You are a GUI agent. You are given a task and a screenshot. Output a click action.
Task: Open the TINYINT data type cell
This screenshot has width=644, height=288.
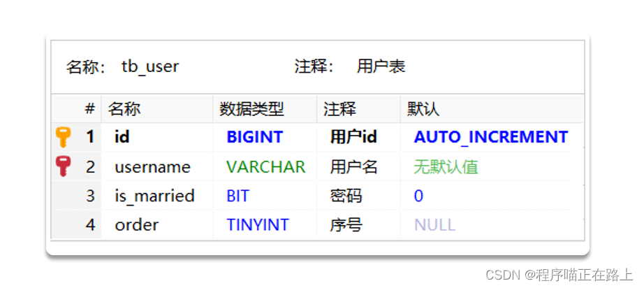[x=265, y=224]
